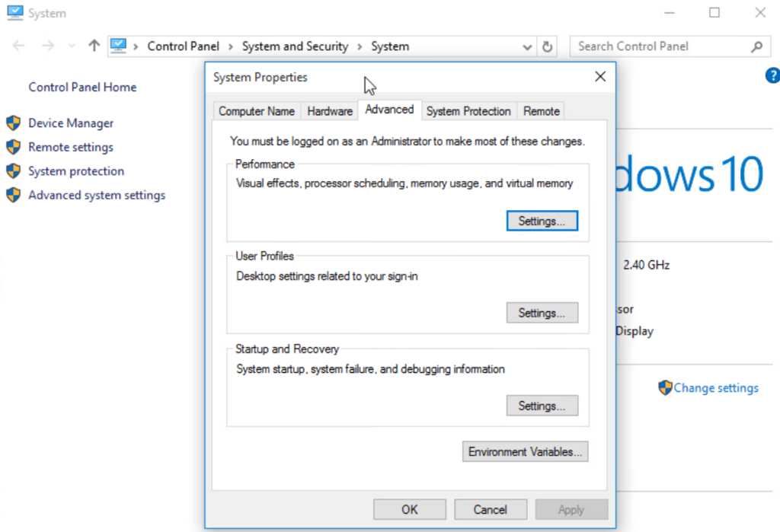
Task: Expand the address bar history dropdown
Action: (527, 46)
